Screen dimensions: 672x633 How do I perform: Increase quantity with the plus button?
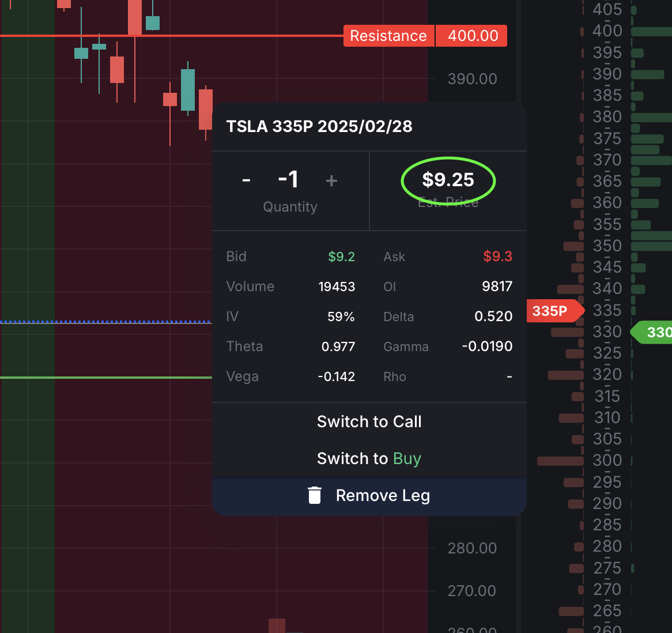(331, 180)
